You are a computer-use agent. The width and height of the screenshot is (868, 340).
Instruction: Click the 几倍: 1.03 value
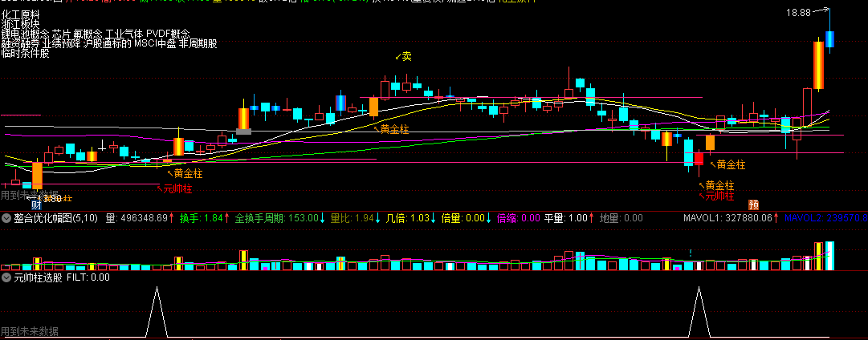pos(411,218)
